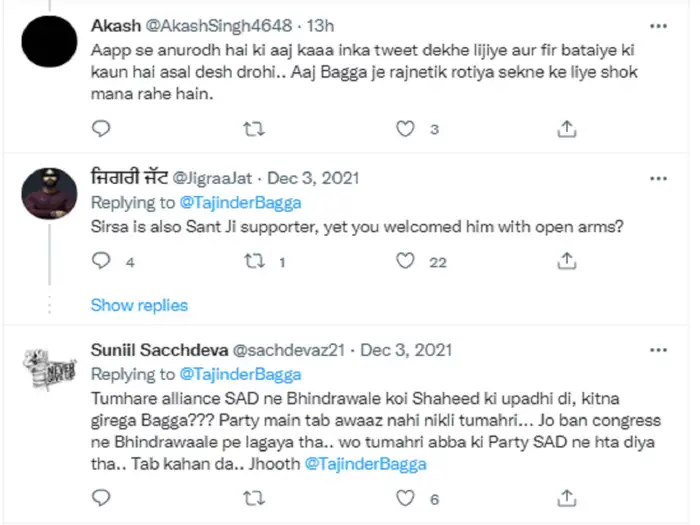Image resolution: width=700 pixels, height=525 pixels.
Task: Open more options on Akash's tweet
Action: click(x=658, y=24)
